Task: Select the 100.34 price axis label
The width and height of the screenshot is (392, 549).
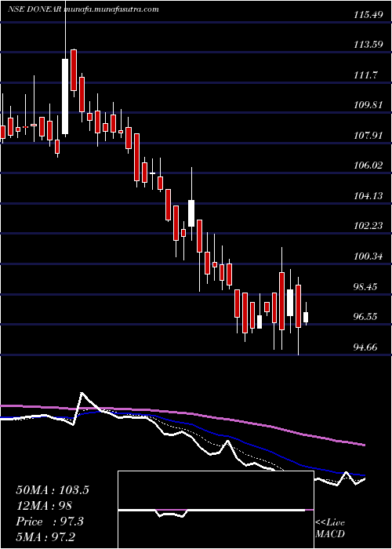Action: pyautogui.click(x=368, y=256)
